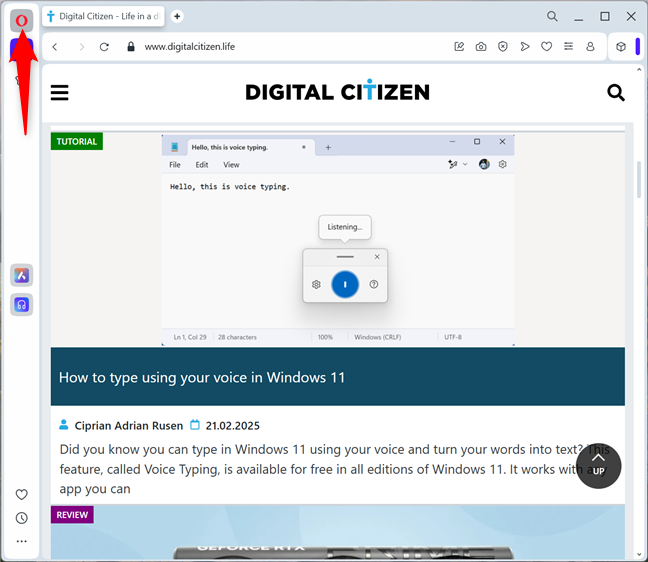The width and height of the screenshot is (648, 562).
Task: Select the Digital Citizen browser tab
Action: click(x=103, y=17)
